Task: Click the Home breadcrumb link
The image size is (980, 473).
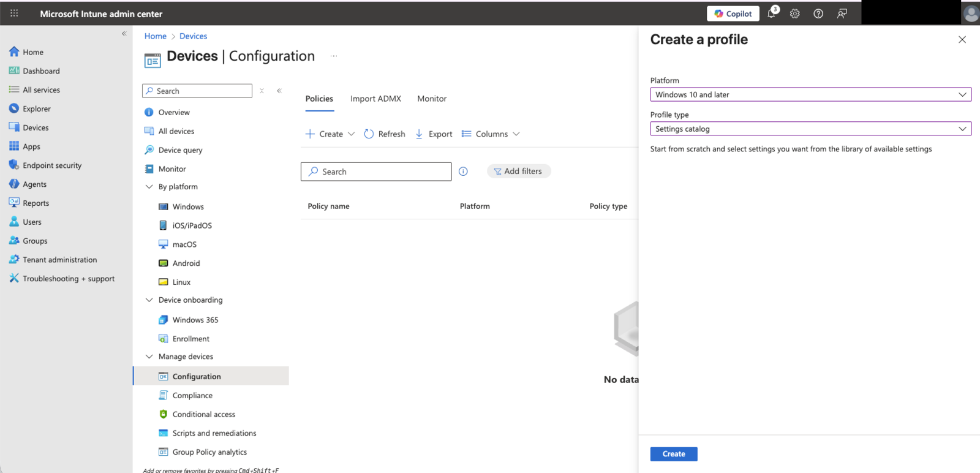Action: 156,36
